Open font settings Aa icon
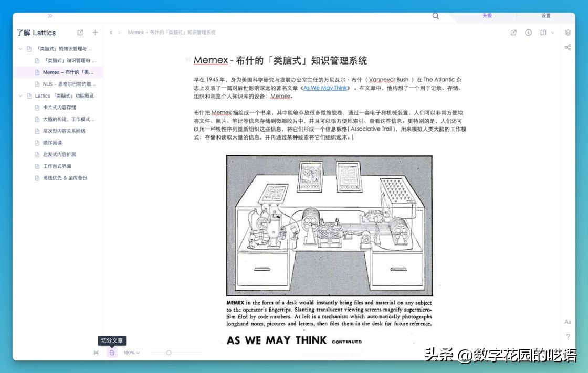This screenshot has height=373, width=588. coord(568,322)
